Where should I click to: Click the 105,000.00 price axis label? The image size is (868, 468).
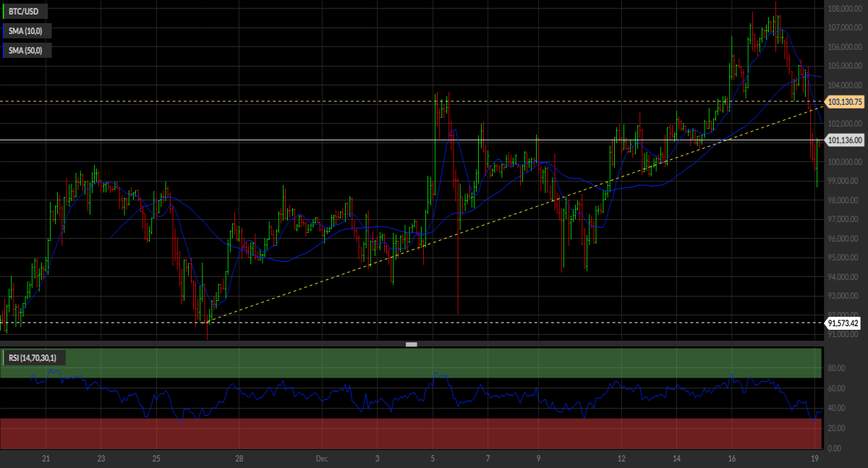pos(845,66)
